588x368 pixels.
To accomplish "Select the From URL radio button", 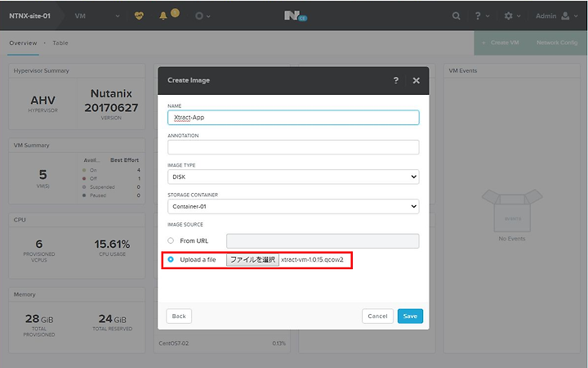I will tap(171, 240).
